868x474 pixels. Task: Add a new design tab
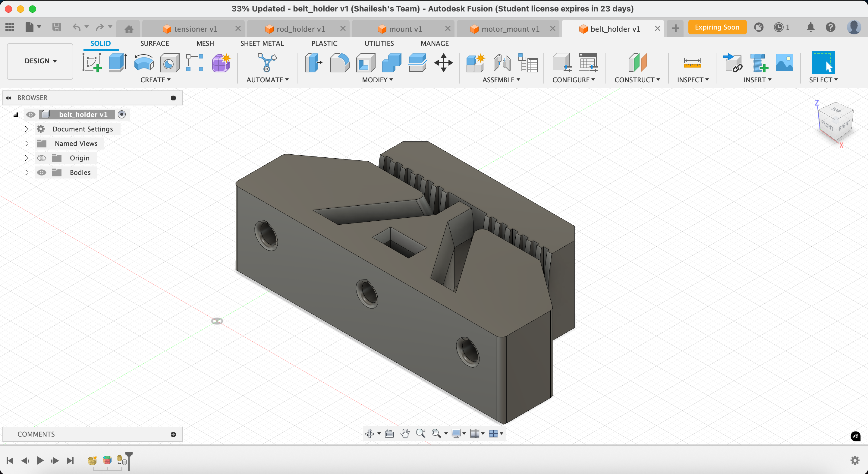click(675, 28)
